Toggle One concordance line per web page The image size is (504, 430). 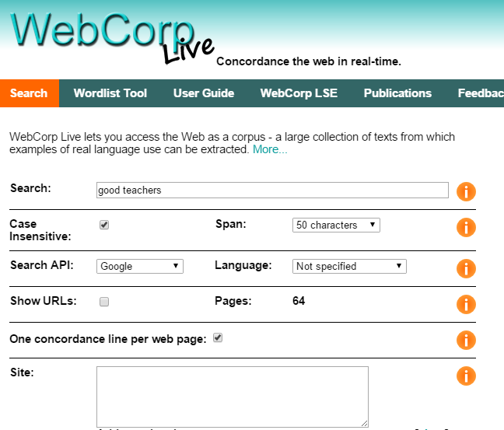point(218,337)
